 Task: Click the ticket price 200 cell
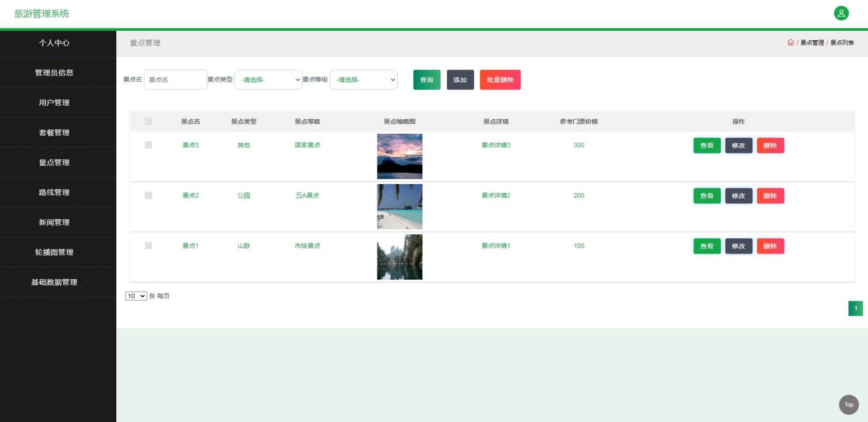coord(579,195)
